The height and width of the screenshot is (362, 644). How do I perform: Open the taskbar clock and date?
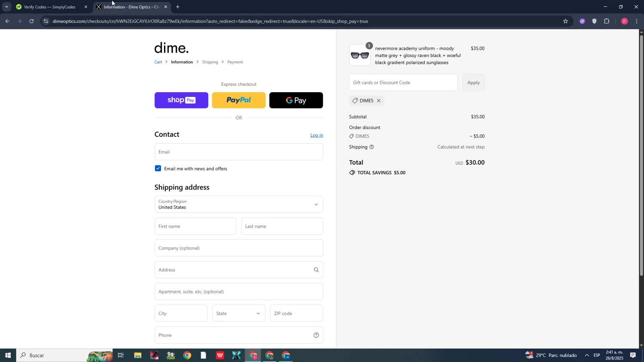click(614, 356)
